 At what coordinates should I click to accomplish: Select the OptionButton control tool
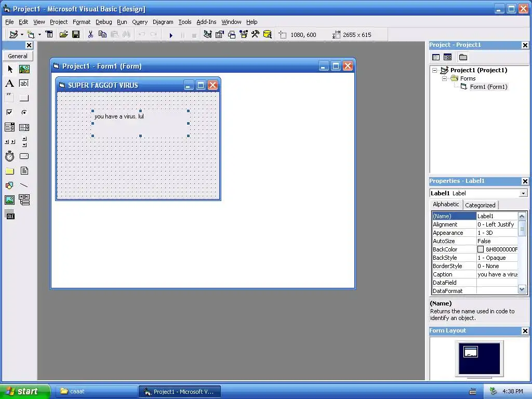coord(24,112)
